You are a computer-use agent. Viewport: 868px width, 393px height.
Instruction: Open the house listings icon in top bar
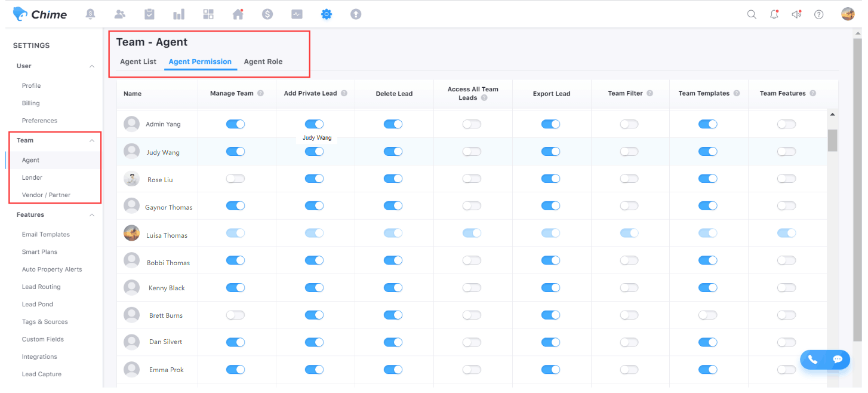[x=238, y=14]
